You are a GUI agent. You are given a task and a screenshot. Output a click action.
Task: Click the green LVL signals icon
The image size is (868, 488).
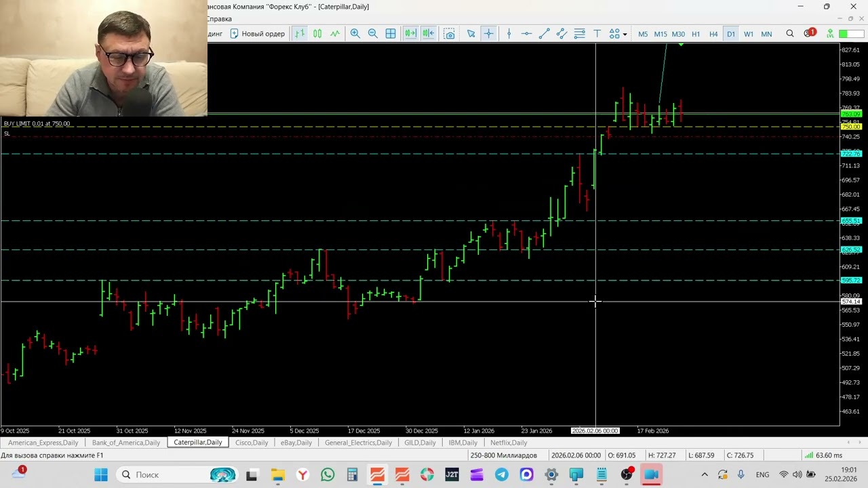[x=829, y=34]
